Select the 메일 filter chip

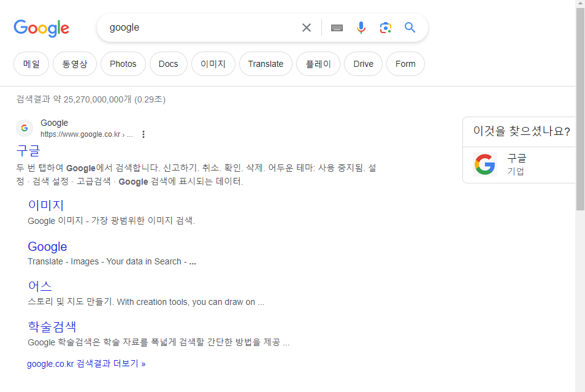(x=31, y=64)
